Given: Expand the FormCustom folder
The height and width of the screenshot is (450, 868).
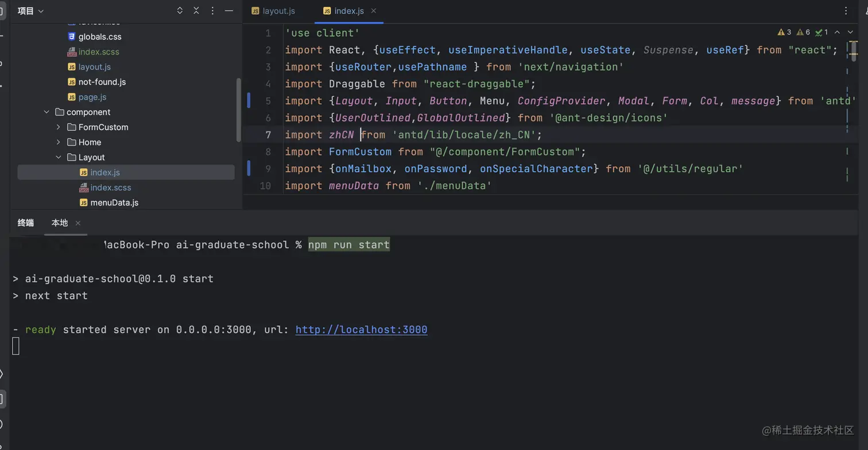Looking at the screenshot, I should [x=59, y=127].
